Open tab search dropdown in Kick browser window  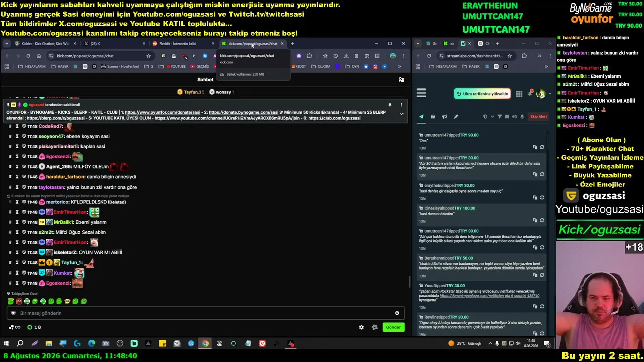[x=7, y=44]
